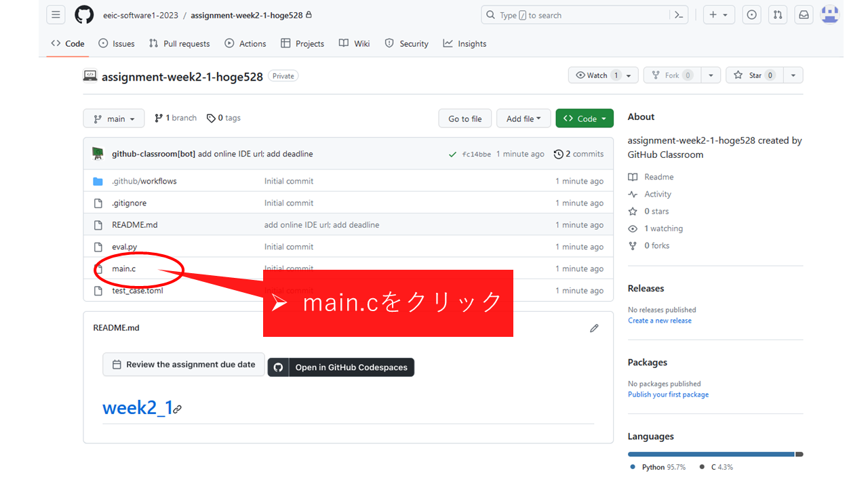The image size is (868, 488).
Task: Expand the main branch dropdown
Action: (114, 119)
